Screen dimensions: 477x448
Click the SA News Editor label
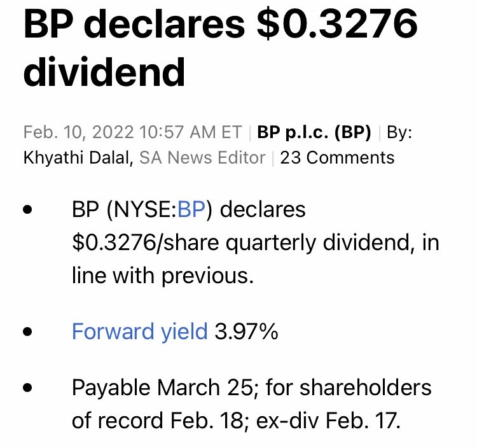pyautogui.click(x=202, y=158)
